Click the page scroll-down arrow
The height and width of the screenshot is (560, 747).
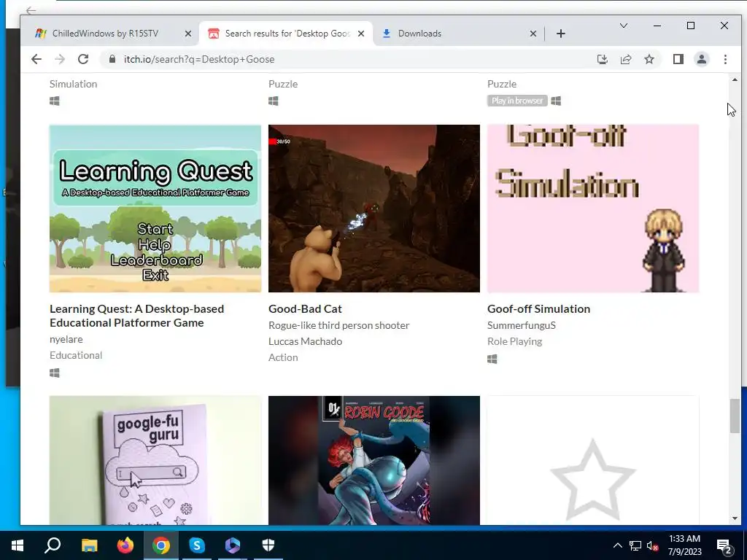pos(734,518)
